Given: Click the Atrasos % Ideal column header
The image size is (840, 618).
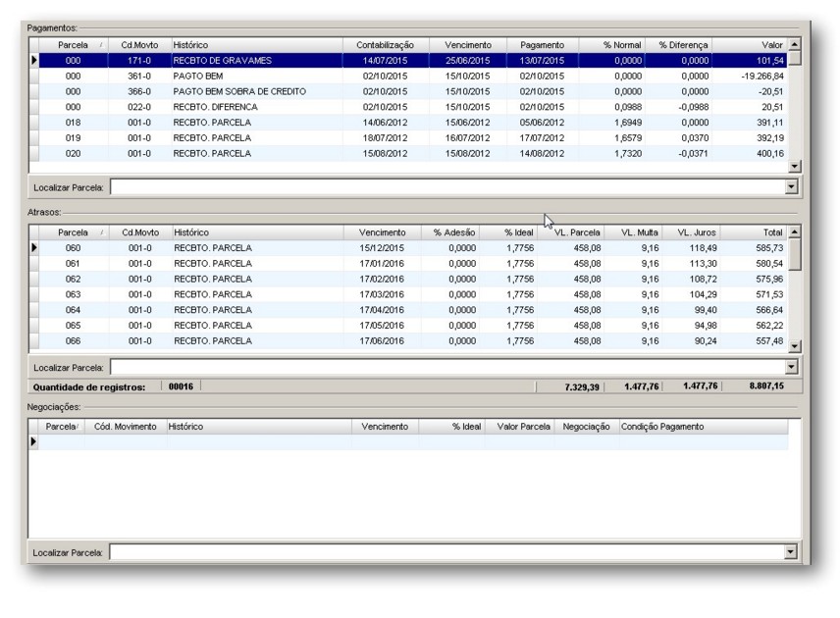Looking at the screenshot, I should (x=509, y=232).
